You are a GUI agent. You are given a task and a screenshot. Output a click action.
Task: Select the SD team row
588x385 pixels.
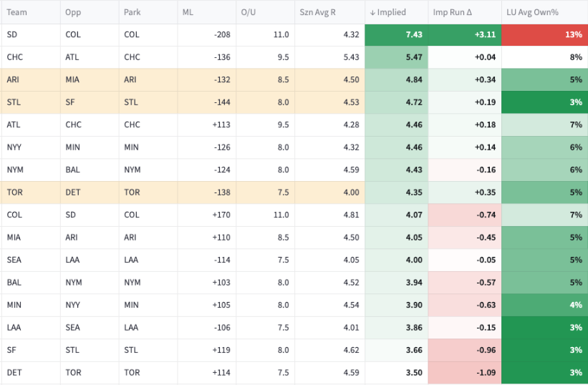coord(294,35)
